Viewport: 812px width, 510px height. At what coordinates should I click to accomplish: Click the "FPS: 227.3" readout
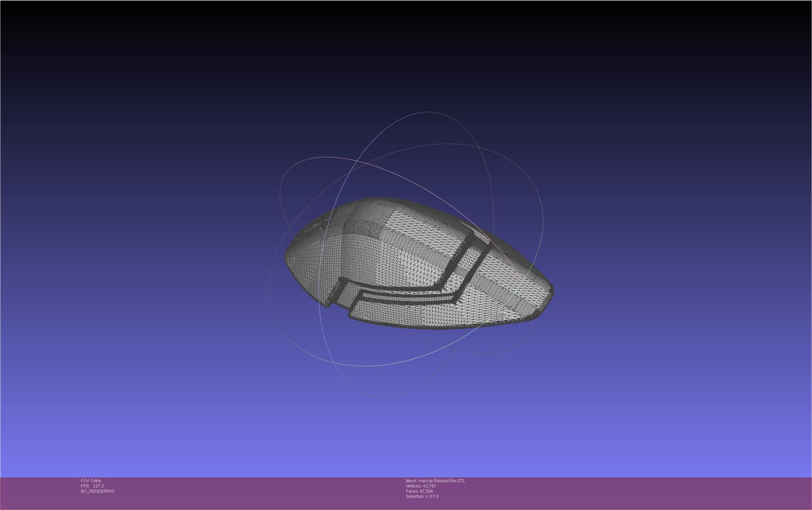point(92,486)
